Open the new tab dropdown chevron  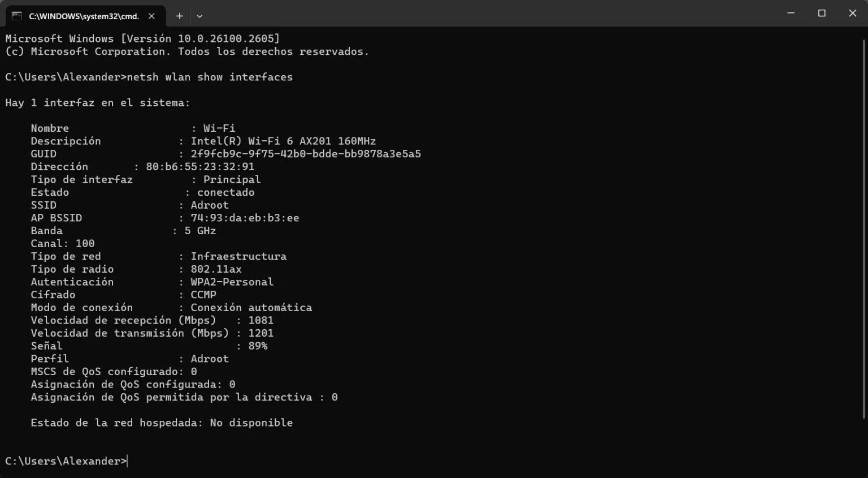pyautogui.click(x=199, y=16)
